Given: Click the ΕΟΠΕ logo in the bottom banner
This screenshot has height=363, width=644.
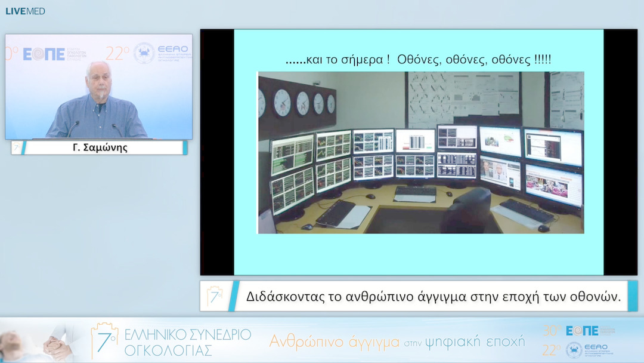Looking at the screenshot, I should pyautogui.click(x=583, y=331).
